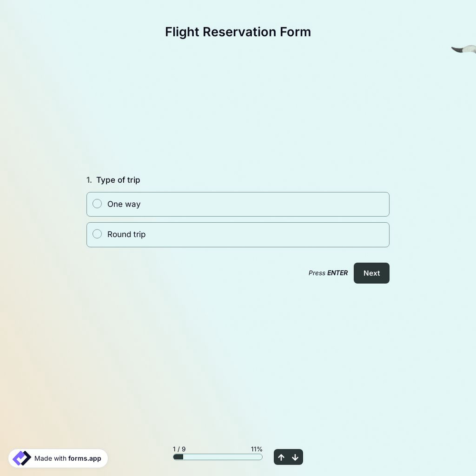Viewport: 476px width, 476px height.
Task: Click the bird image near the top right
Action: point(463,48)
